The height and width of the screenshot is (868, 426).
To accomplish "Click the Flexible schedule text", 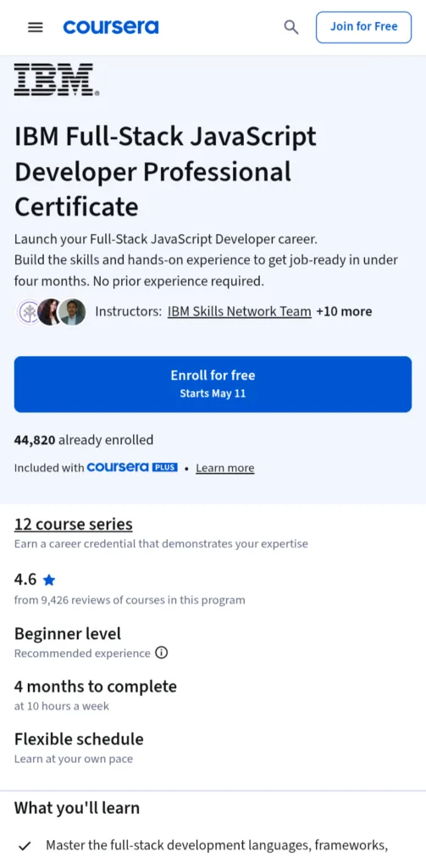I will (x=79, y=739).
